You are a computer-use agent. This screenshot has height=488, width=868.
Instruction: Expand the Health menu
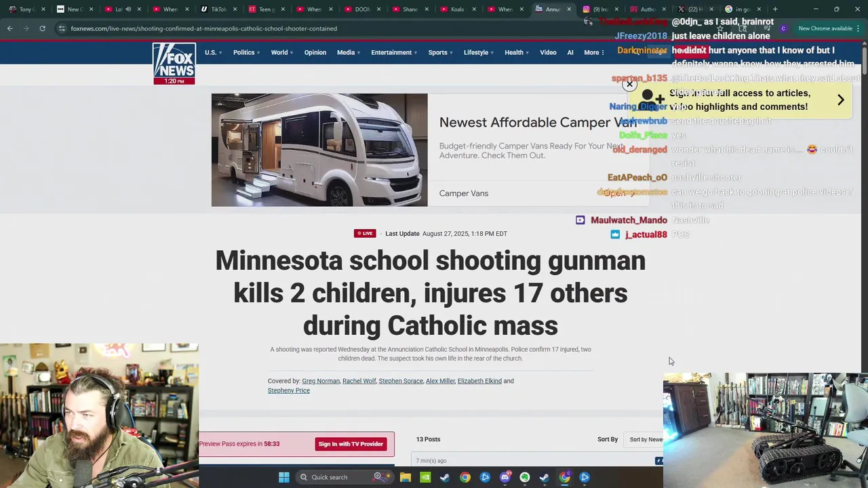(x=516, y=52)
